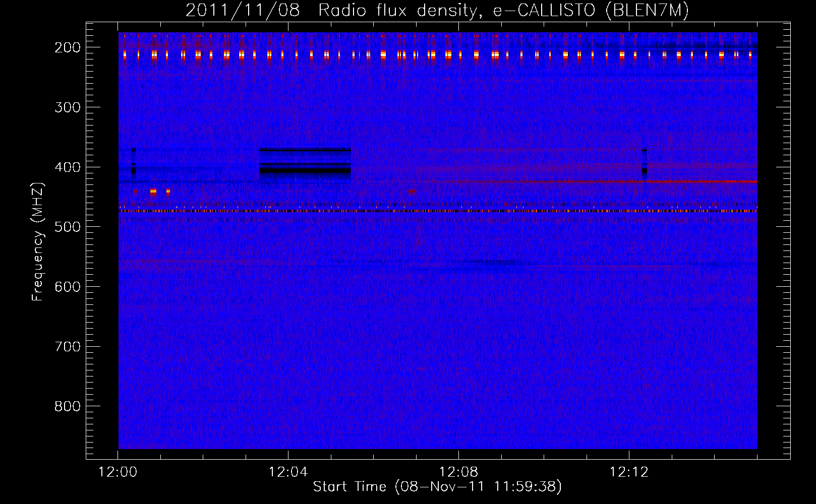The width and height of the screenshot is (816, 504).
Task: Click the 500 frequency tick label
Action: 67,227
